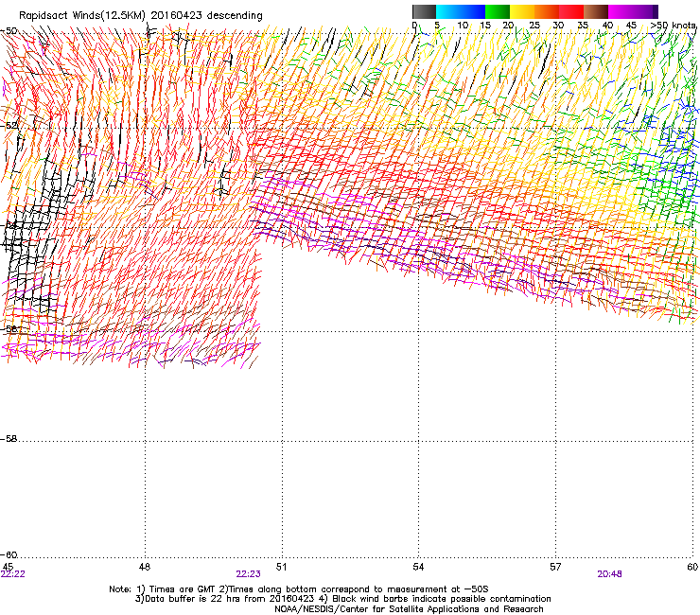Click the '25' legend scale label

(x=534, y=26)
